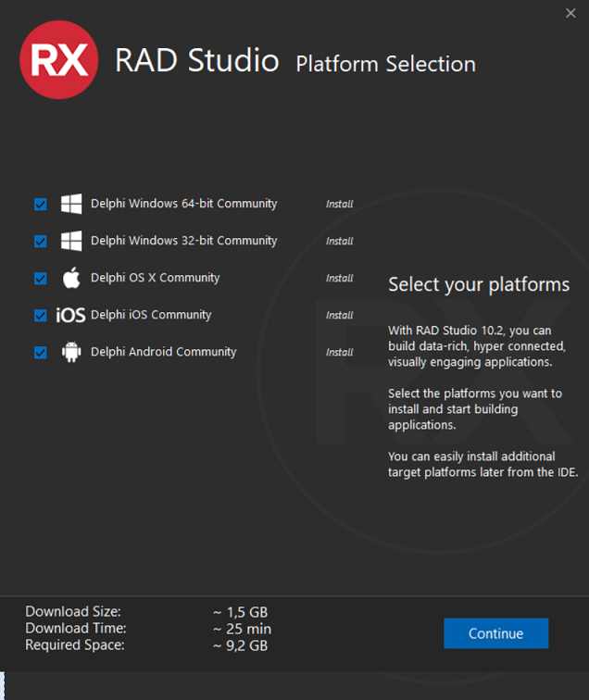Click the ~ 1,5 GB download size value
589x700 pixels.
pos(240,612)
